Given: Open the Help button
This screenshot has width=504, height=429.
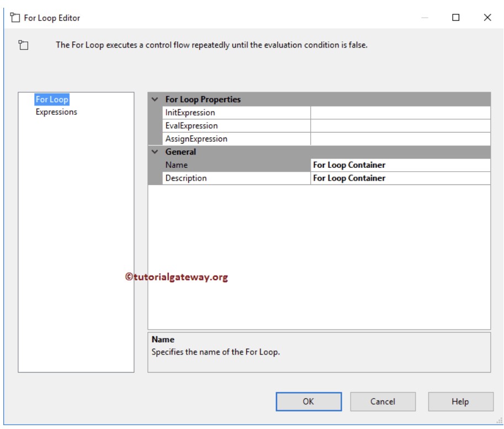Looking at the screenshot, I should pyautogui.click(x=460, y=401).
